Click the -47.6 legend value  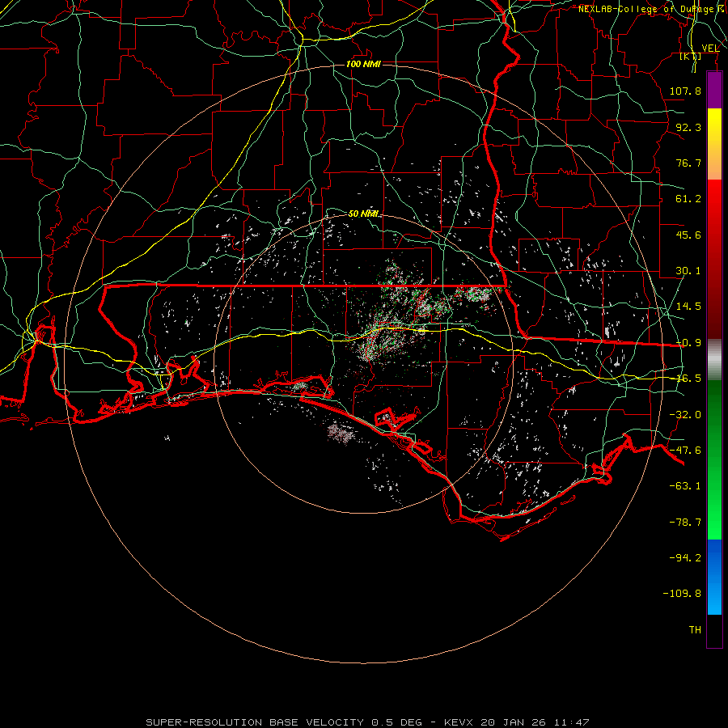(685, 451)
